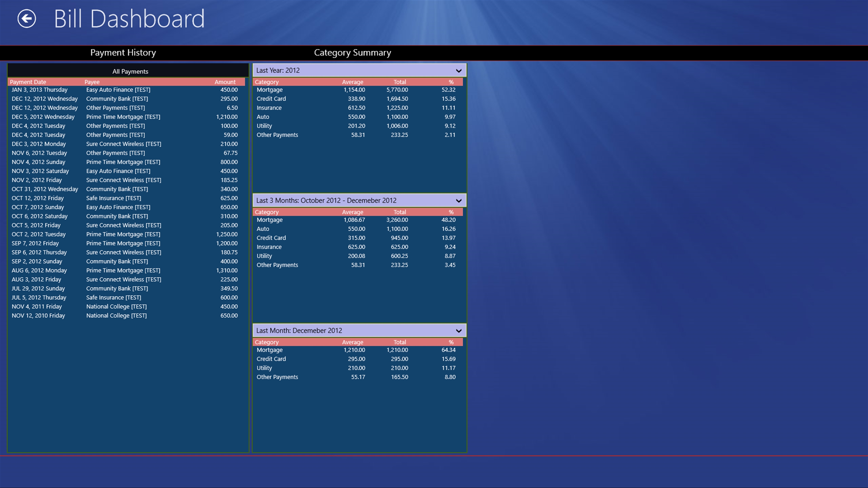
Task: Click the All Payments header
Action: coord(130,71)
